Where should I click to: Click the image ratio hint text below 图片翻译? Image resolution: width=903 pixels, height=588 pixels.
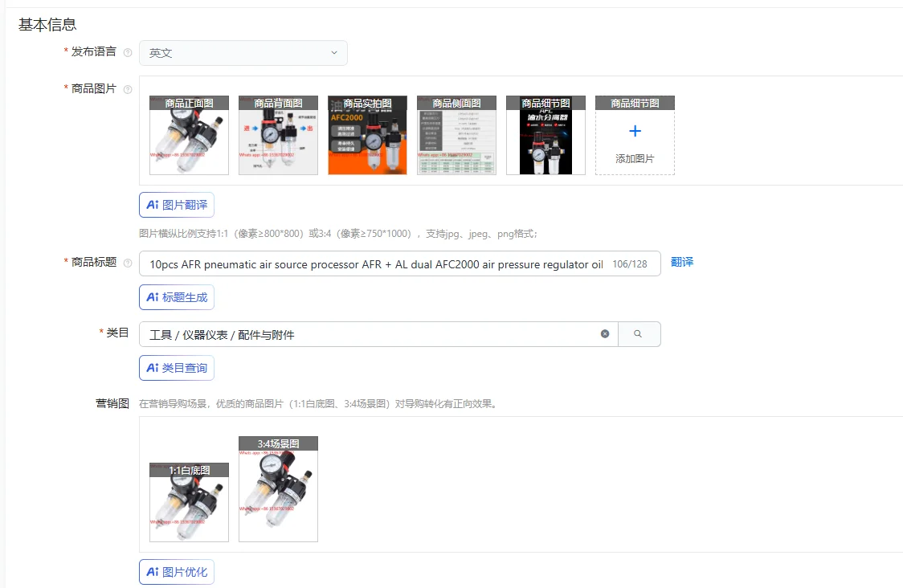(338, 234)
